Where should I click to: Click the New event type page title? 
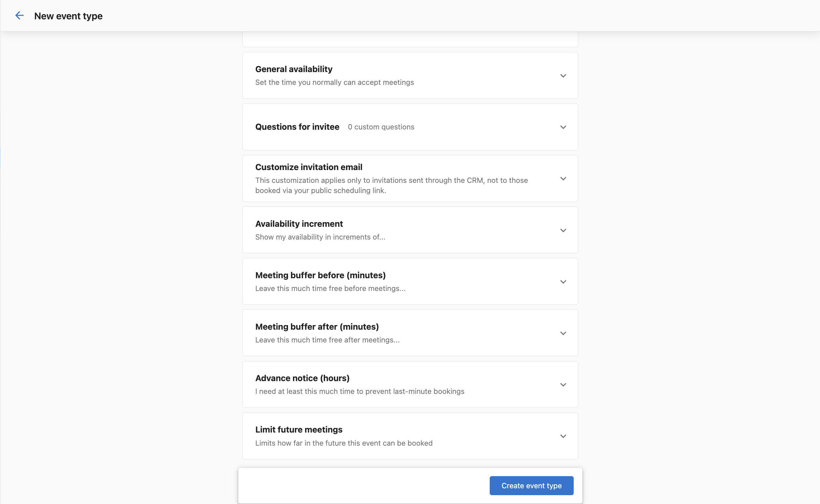coord(69,16)
